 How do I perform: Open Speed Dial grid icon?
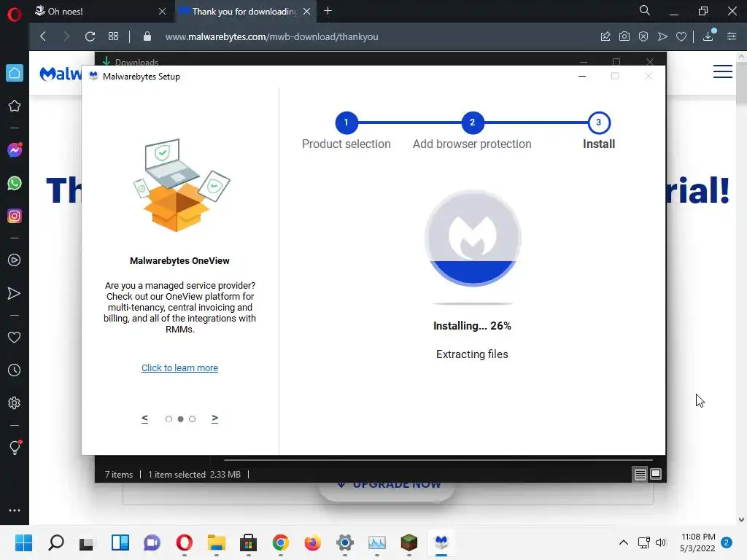[x=113, y=36]
